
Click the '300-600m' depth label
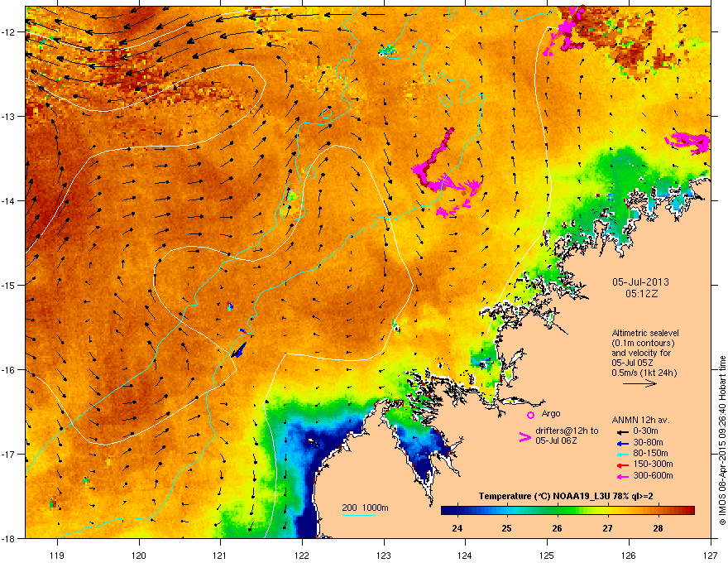[653, 476]
